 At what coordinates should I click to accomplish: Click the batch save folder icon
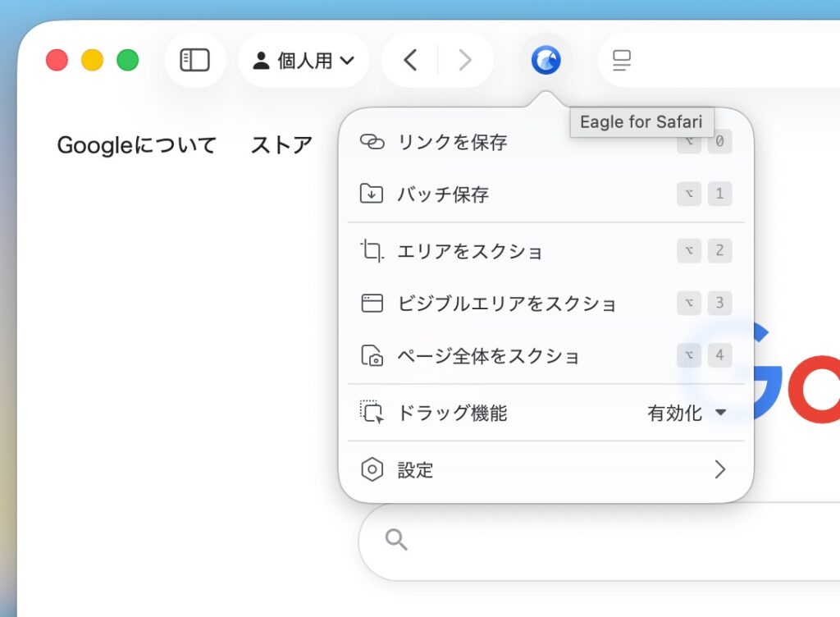tap(372, 194)
